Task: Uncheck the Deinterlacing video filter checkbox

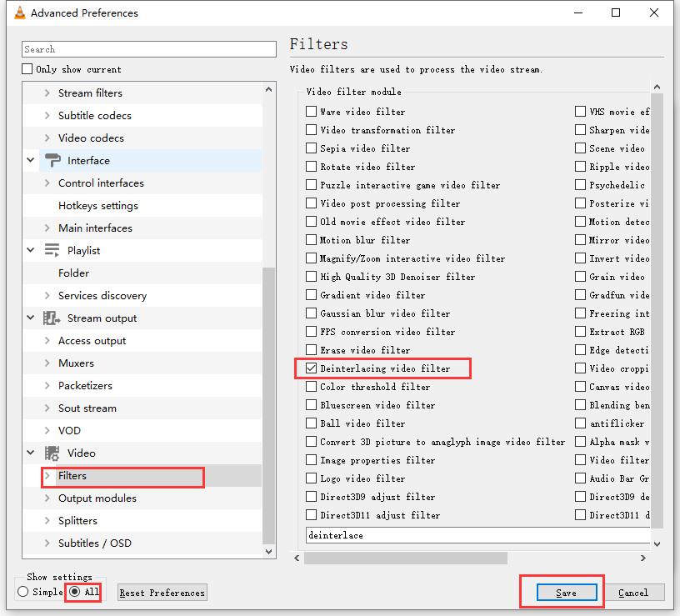Action: (x=311, y=368)
